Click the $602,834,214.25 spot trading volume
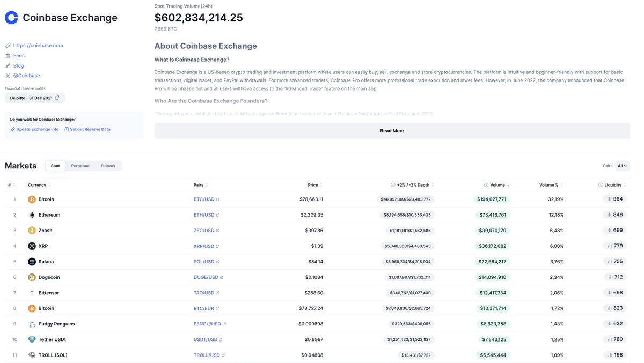 pos(199,18)
